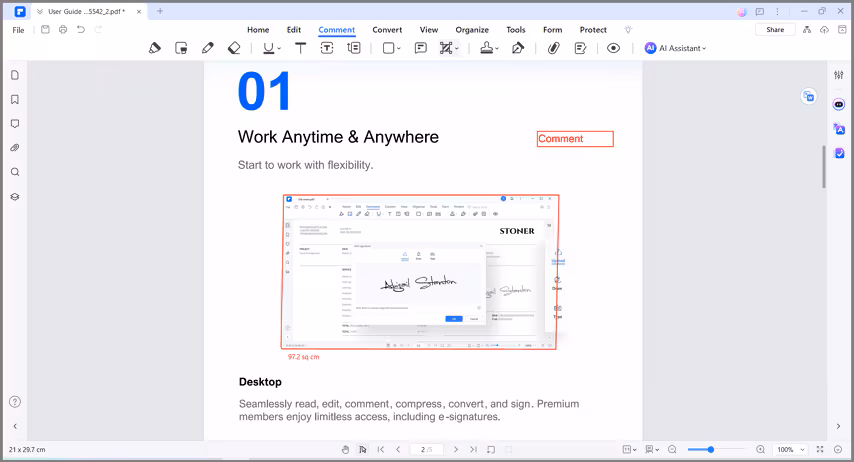Screen dimensions: 854x462
Task: Click the page number input field
Action: (x=426, y=450)
